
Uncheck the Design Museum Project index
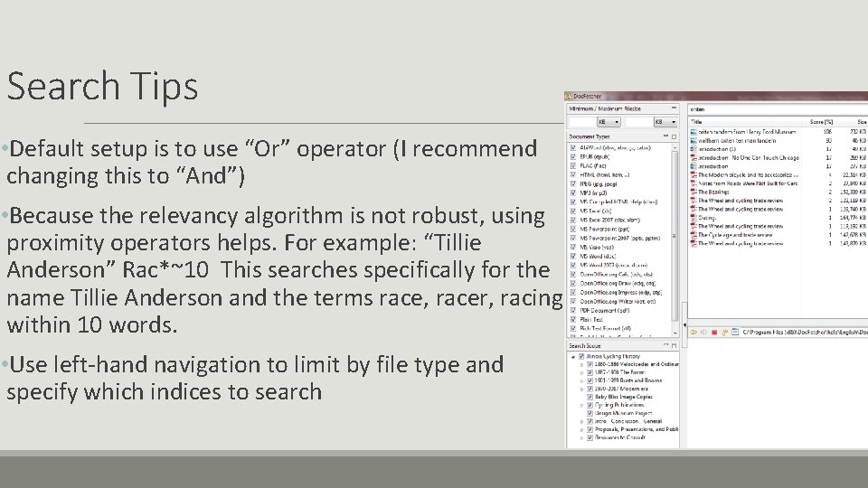pyautogui.click(x=590, y=413)
